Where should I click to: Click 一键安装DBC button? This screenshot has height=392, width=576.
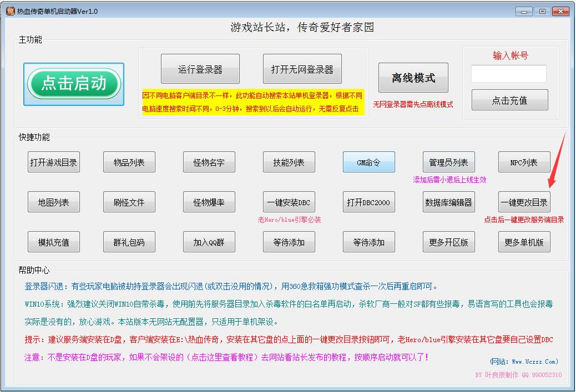tap(289, 202)
